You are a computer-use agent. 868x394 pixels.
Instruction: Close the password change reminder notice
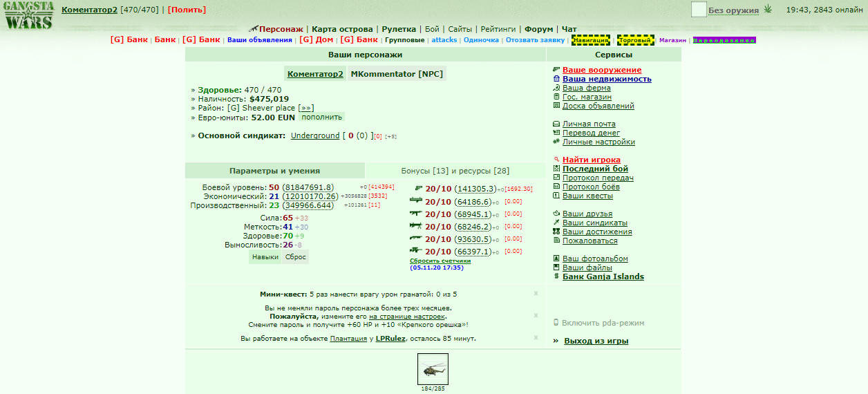tap(536, 316)
